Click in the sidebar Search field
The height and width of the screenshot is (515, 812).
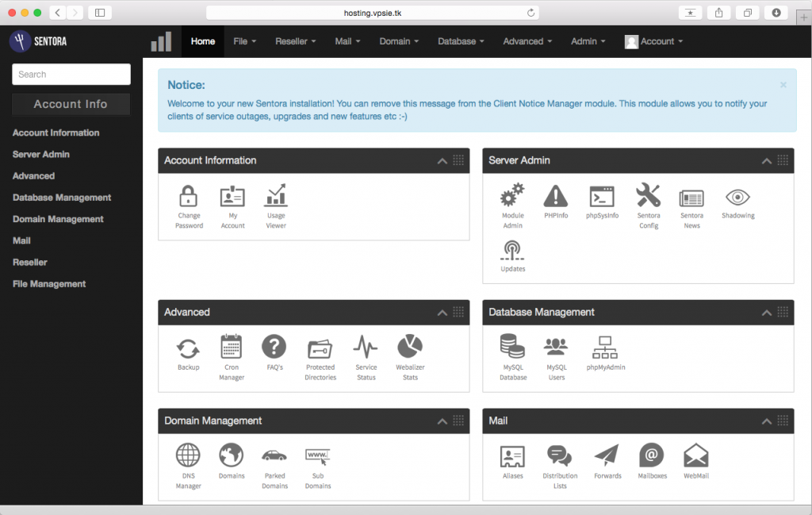(71, 74)
